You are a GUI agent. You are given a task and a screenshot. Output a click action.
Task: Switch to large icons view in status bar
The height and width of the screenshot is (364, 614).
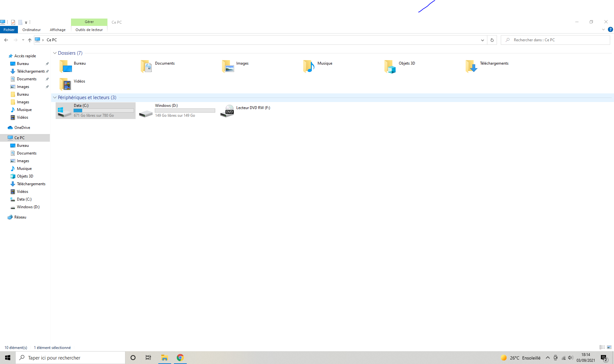click(x=609, y=347)
